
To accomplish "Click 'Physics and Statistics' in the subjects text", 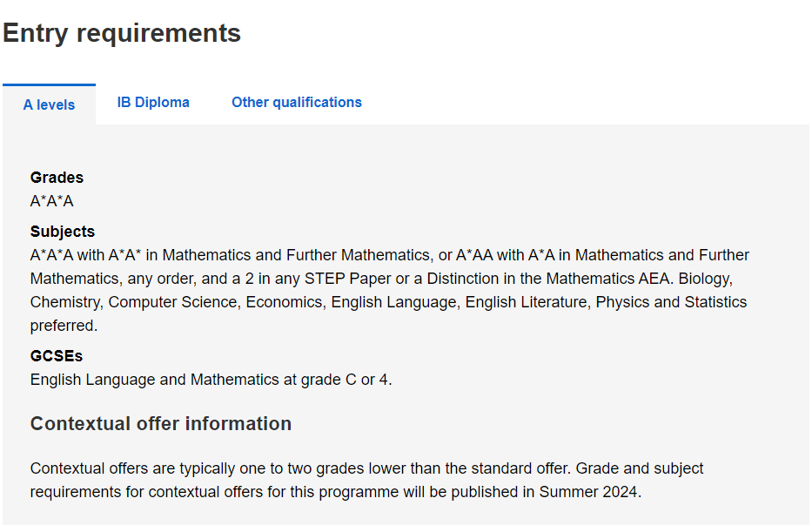I will [x=671, y=302].
